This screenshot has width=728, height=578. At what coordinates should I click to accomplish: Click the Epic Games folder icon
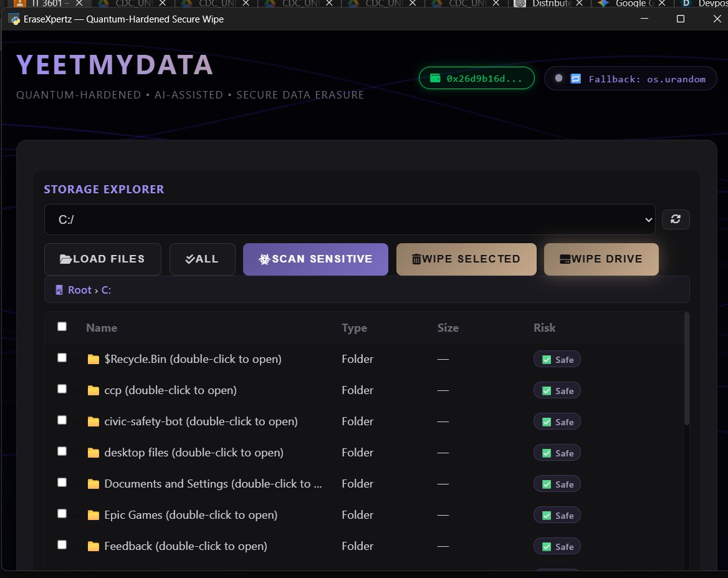pos(93,515)
